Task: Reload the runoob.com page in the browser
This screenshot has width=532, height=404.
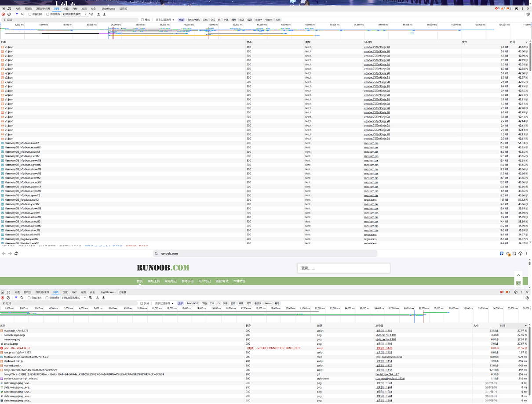Action: click(16, 253)
